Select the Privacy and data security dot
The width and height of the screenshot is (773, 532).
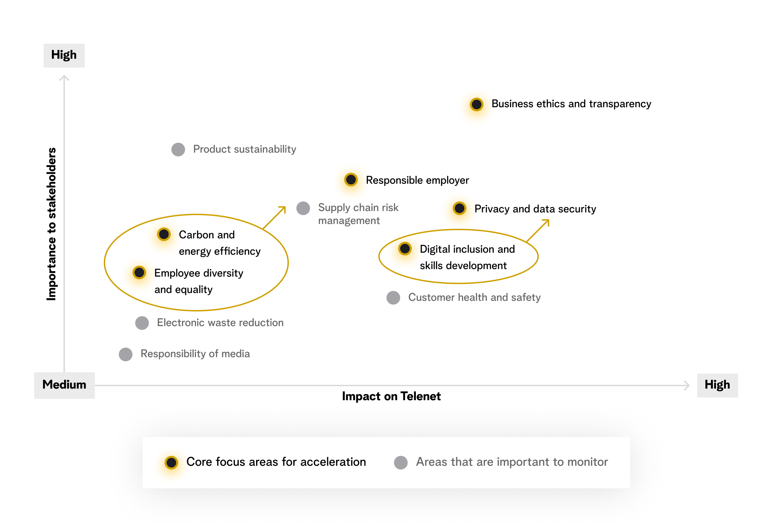[460, 208]
